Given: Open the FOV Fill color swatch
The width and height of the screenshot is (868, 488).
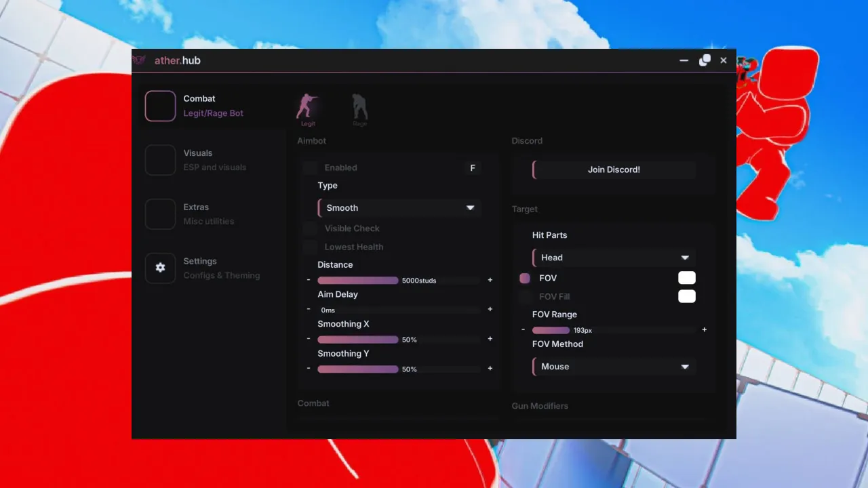Looking at the screenshot, I should pyautogui.click(x=687, y=296).
